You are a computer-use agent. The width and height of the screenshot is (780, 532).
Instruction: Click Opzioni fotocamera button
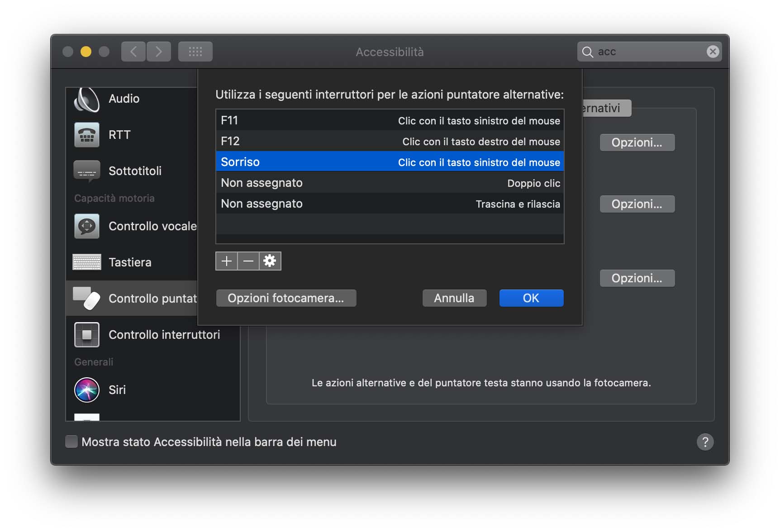point(286,298)
